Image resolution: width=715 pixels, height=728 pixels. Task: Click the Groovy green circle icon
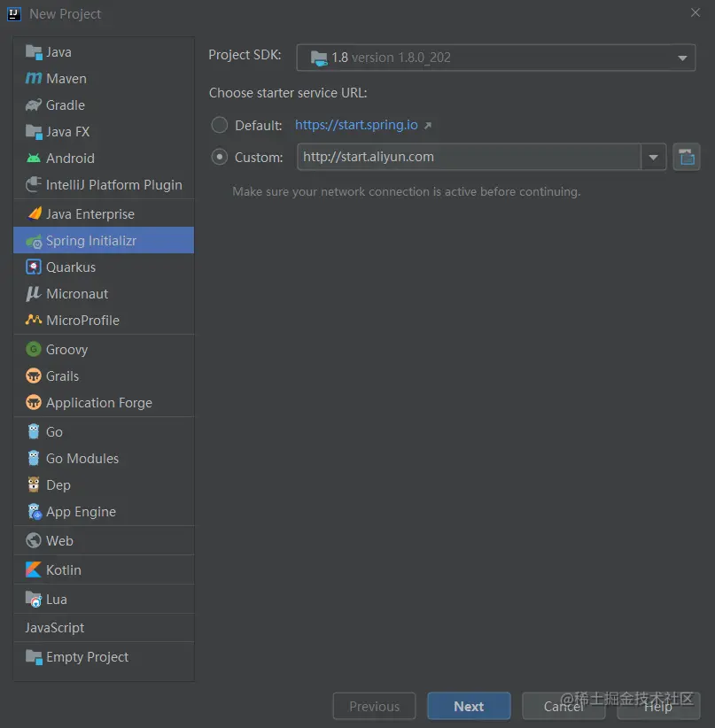(x=34, y=349)
